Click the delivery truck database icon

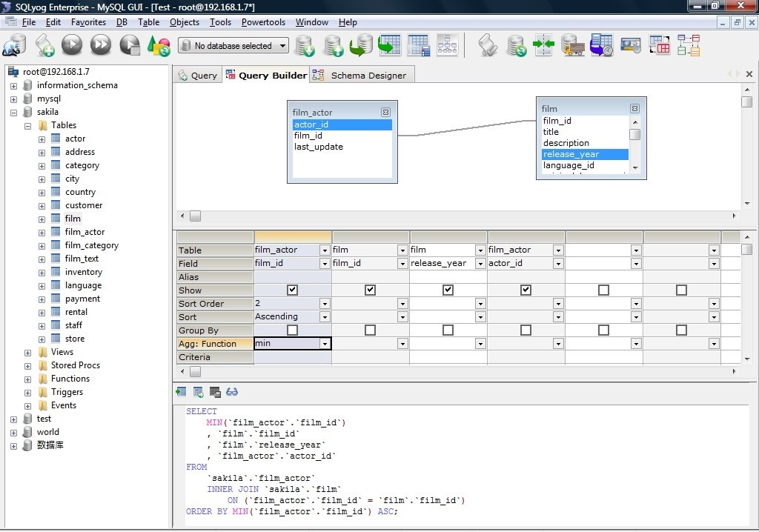(x=573, y=46)
